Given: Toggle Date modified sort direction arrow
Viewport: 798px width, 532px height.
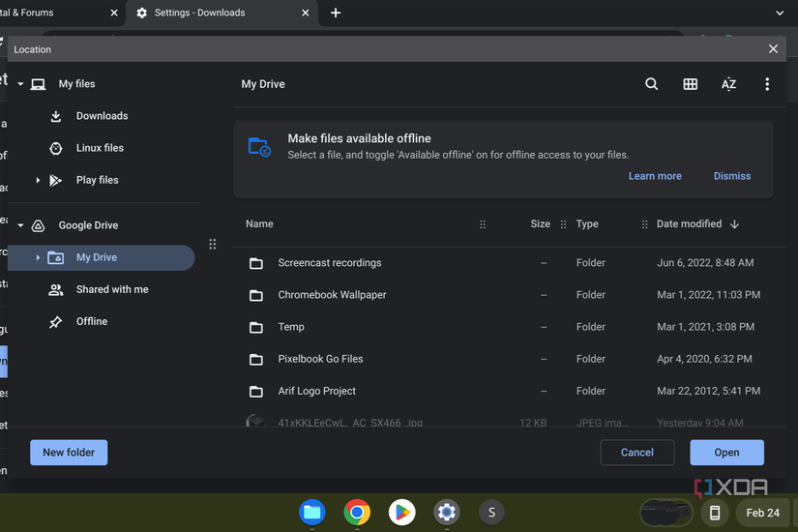Looking at the screenshot, I should coord(734,224).
